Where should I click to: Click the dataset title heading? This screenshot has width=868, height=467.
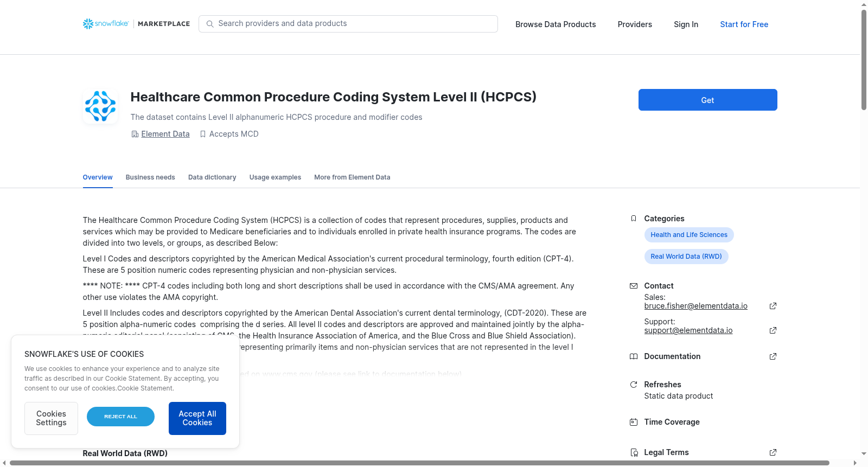pyautogui.click(x=333, y=97)
